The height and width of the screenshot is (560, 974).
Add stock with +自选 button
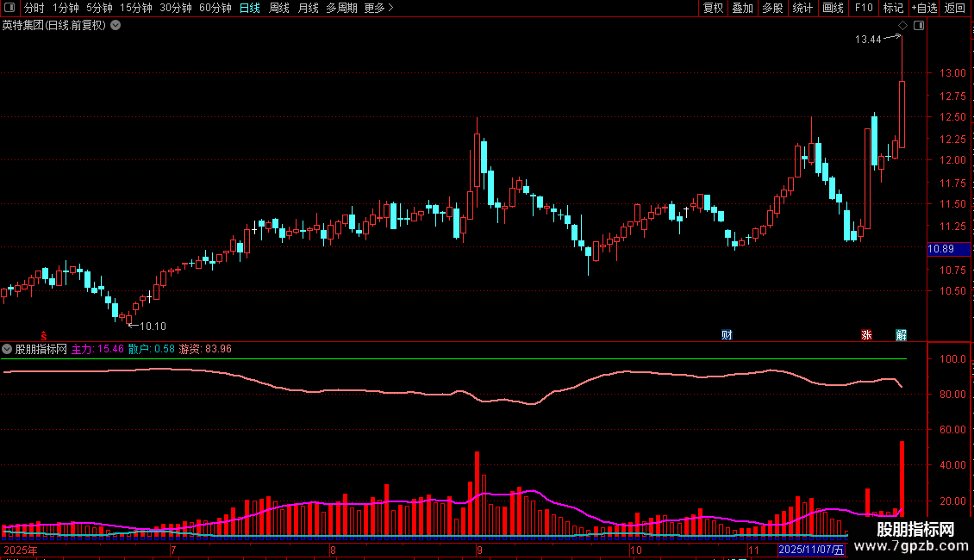pos(924,8)
